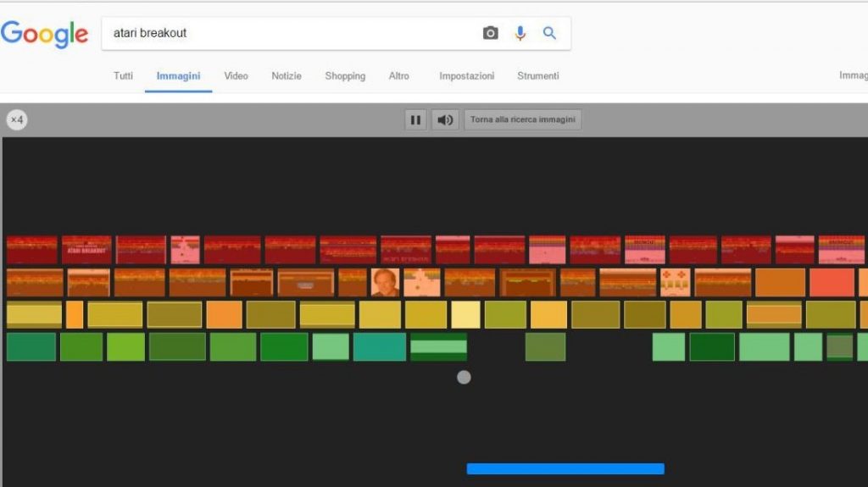Click the teal green brick

380,347
